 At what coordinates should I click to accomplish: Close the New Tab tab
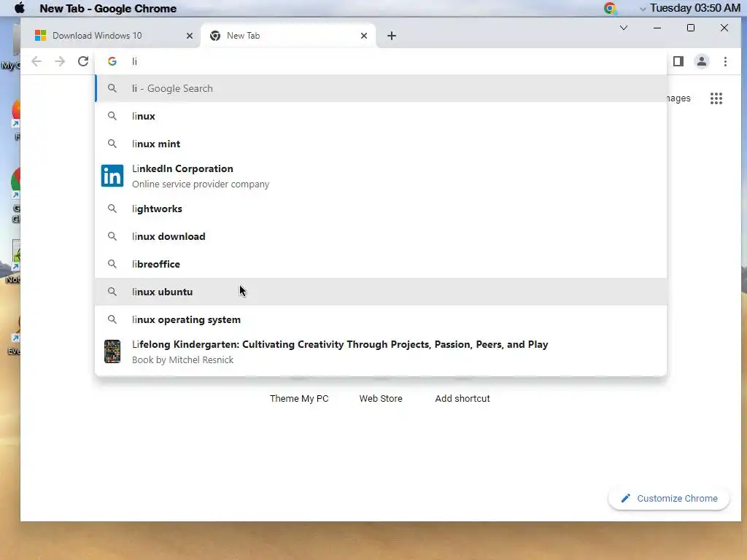pos(364,36)
